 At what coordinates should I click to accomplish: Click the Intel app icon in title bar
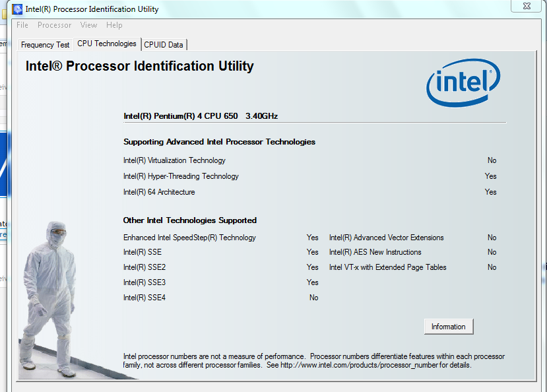(16, 9)
